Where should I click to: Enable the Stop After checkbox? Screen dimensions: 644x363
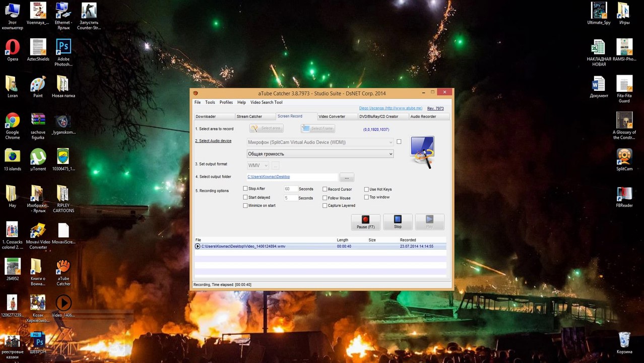(245, 189)
